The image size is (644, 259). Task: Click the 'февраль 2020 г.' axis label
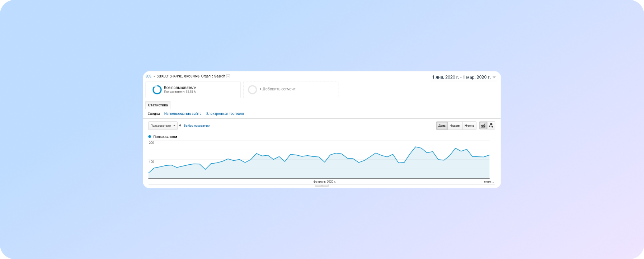pyautogui.click(x=325, y=182)
